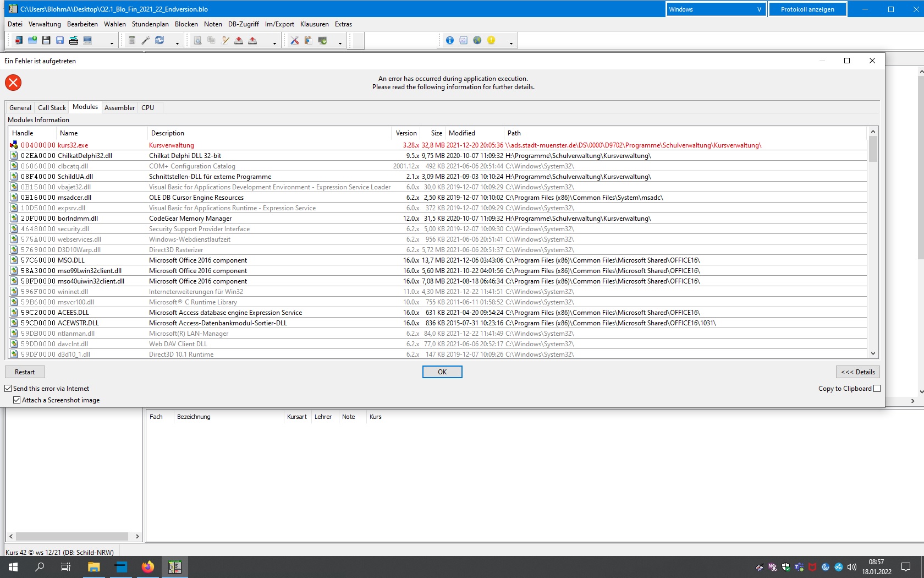The width and height of the screenshot is (924, 578).
Task: Select the kurs32.exe module row
Action: pos(438,145)
